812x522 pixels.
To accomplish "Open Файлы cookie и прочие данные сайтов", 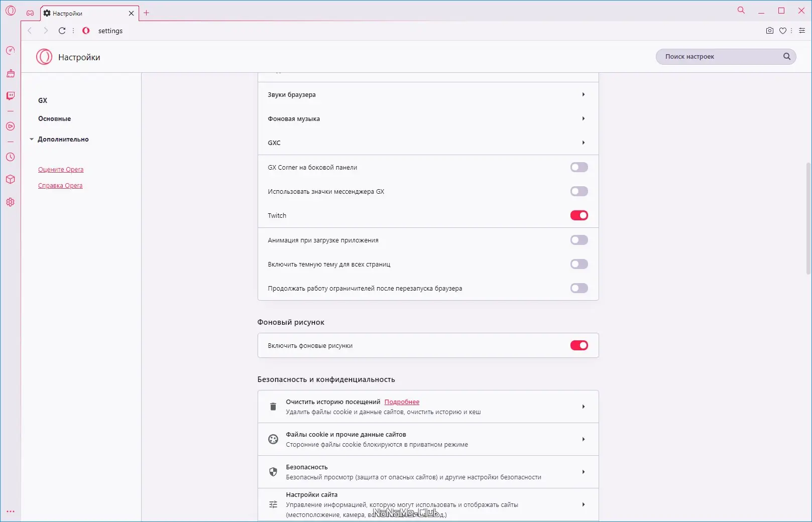I will pos(428,439).
